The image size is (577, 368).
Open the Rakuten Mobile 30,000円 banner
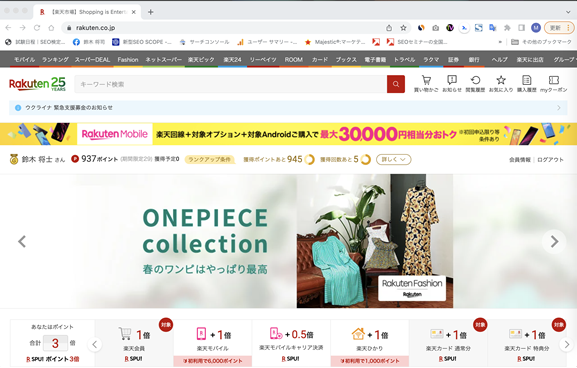click(288, 134)
